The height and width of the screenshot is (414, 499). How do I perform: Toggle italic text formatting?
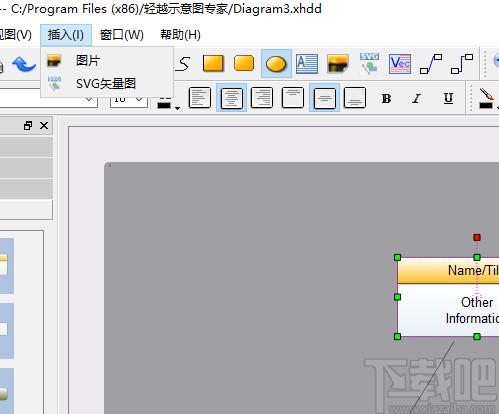point(416,98)
